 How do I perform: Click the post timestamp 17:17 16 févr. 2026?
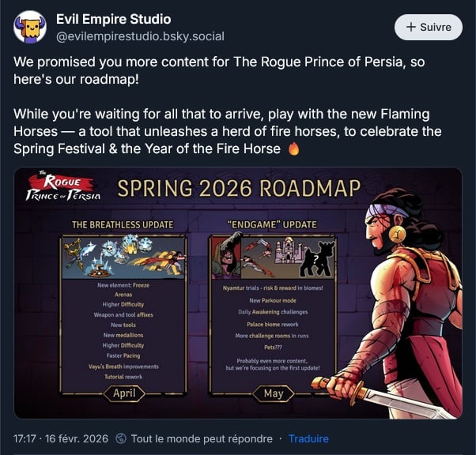[x=61, y=438]
